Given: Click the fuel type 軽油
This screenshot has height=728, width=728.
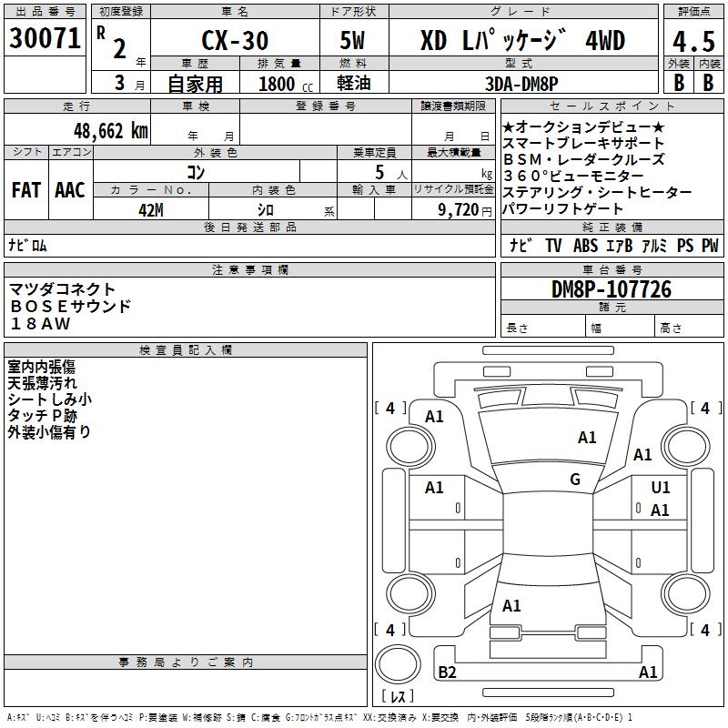Looking at the screenshot, I should (x=353, y=83).
